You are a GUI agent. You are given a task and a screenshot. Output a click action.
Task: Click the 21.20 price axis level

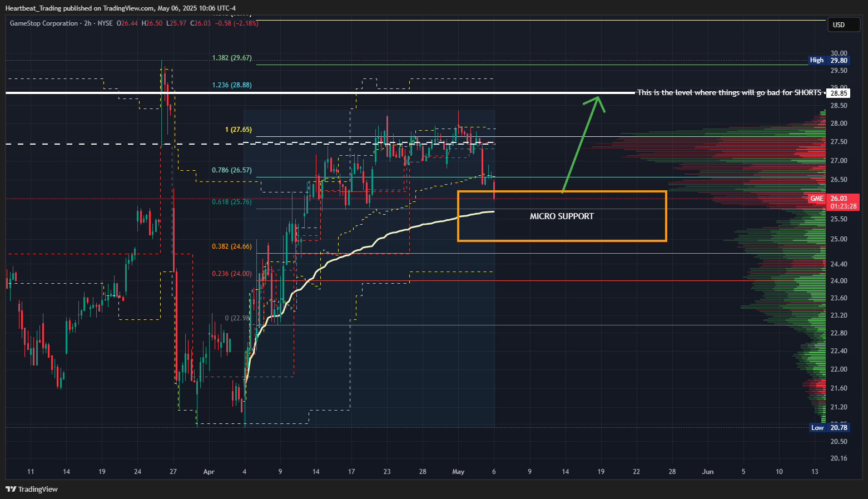tap(839, 407)
